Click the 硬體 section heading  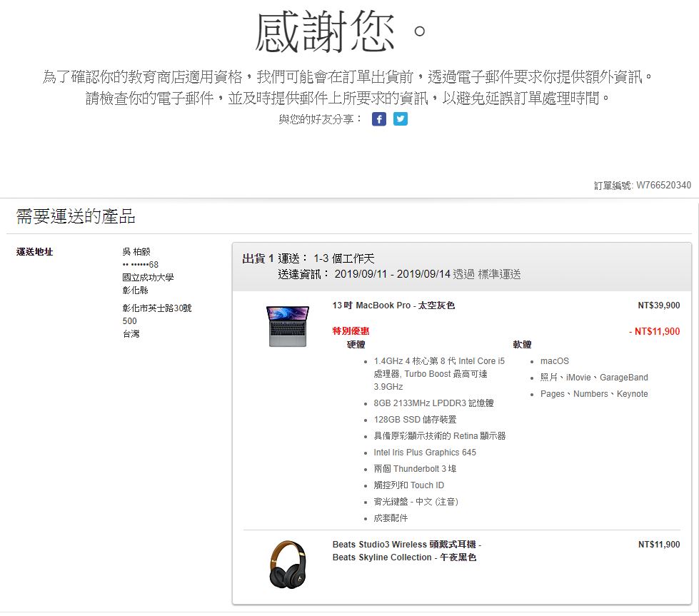point(356,345)
